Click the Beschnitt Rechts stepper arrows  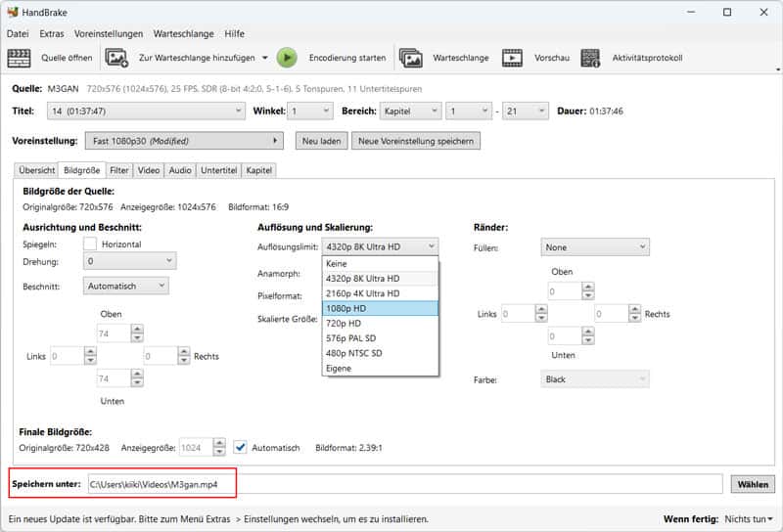(184, 356)
